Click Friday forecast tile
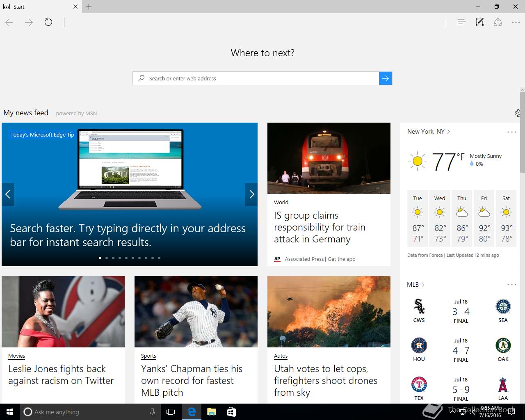 coord(484,219)
